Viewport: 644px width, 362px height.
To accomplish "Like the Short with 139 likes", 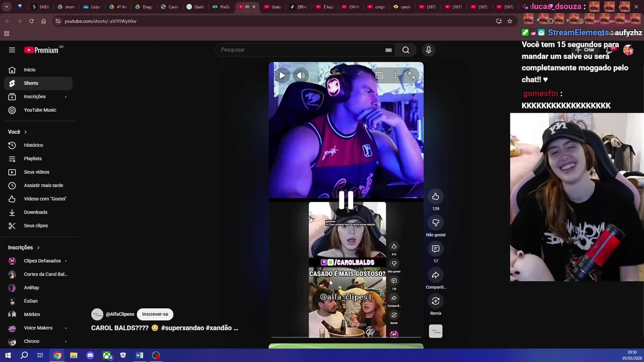I will 436,197.
